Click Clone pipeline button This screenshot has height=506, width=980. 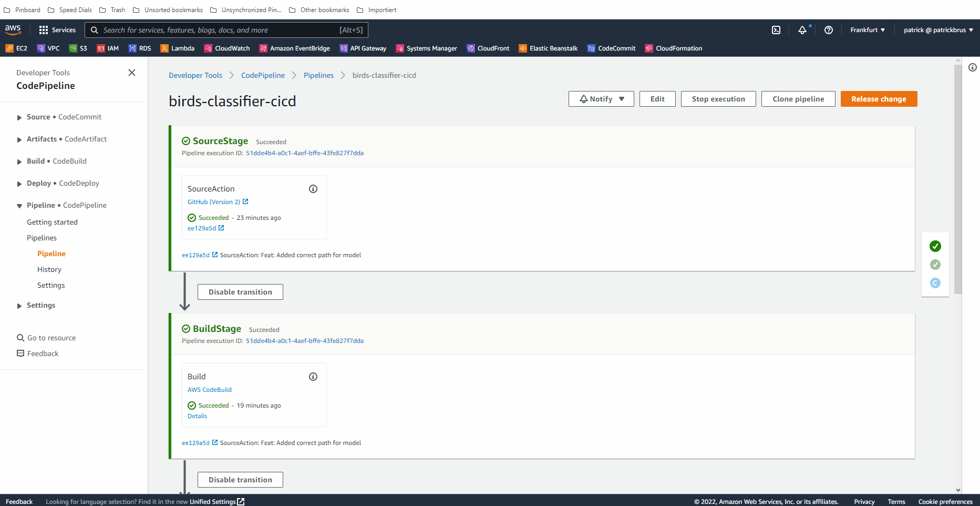tap(798, 99)
